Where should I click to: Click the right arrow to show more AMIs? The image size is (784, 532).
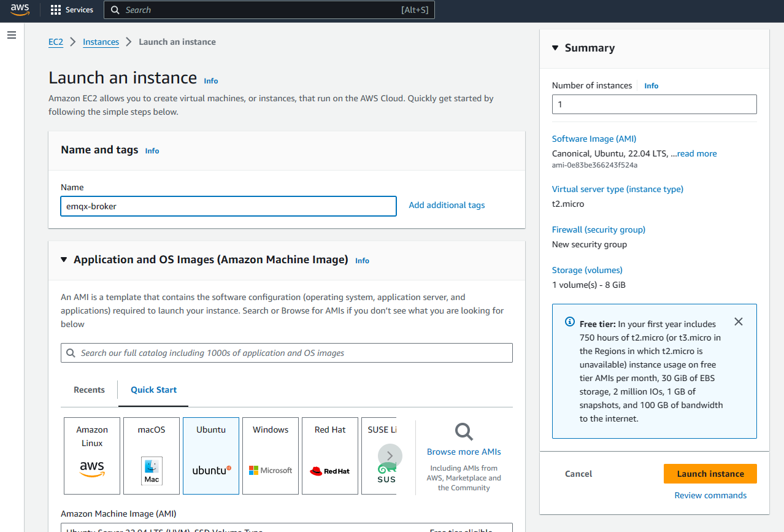tap(390, 456)
